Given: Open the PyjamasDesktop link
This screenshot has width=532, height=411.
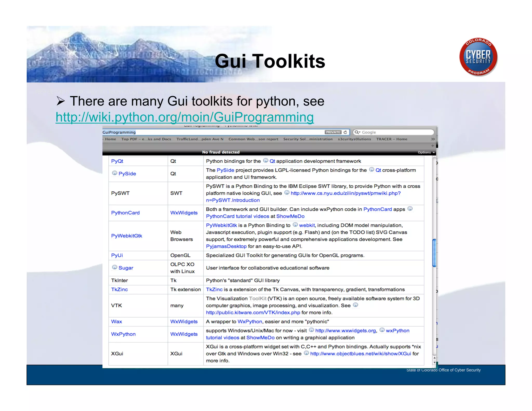Looking at the screenshot, I should point(226,246).
